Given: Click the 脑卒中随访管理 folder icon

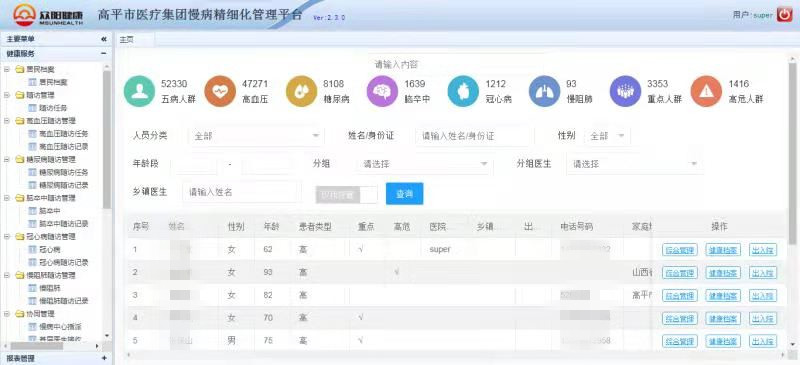Looking at the screenshot, I should [x=20, y=198].
